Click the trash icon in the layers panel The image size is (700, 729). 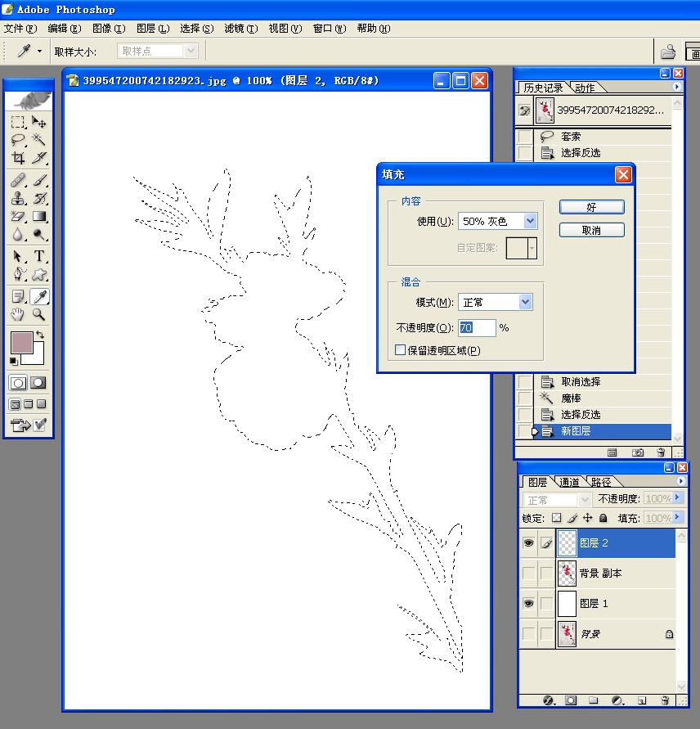pyautogui.click(x=664, y=700)
